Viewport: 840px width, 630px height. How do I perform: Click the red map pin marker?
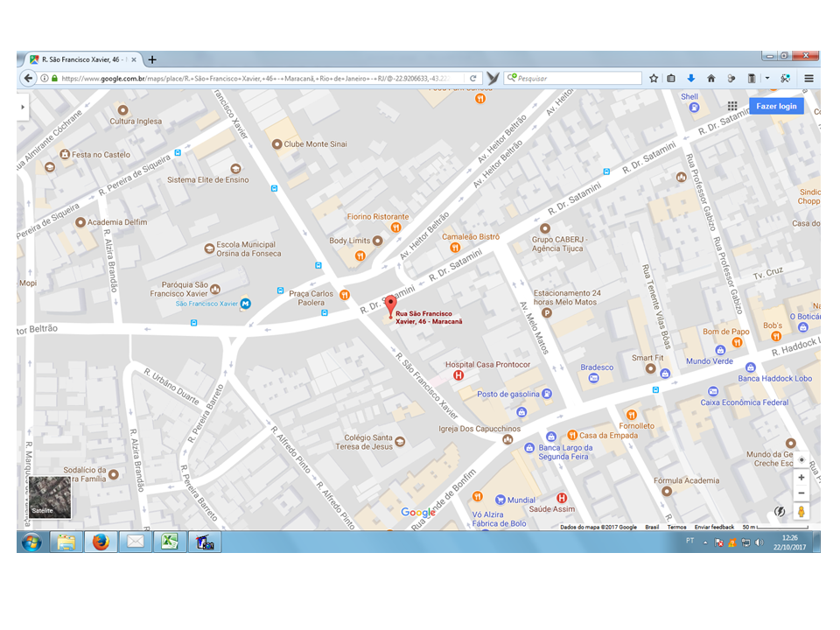coord(390,306)
